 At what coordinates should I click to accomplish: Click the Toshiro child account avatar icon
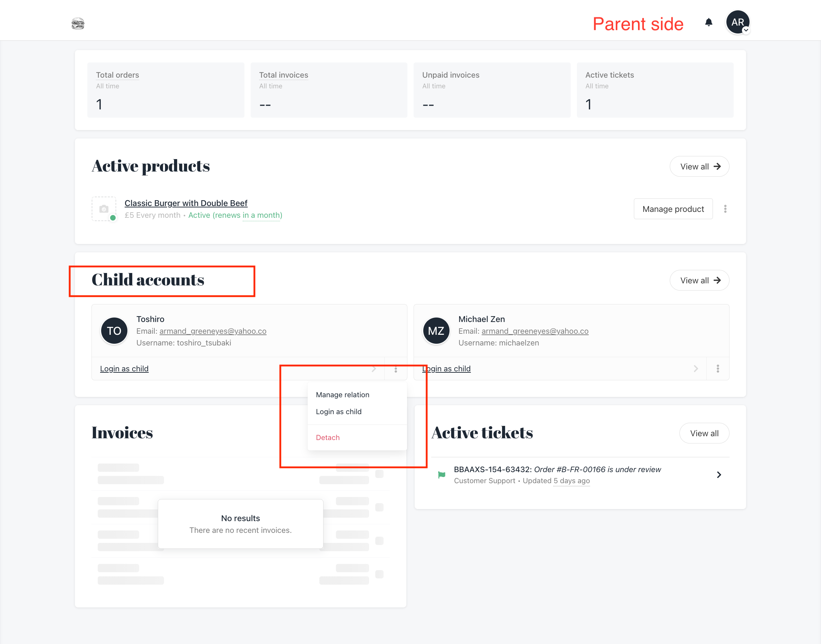click(114, 330)
